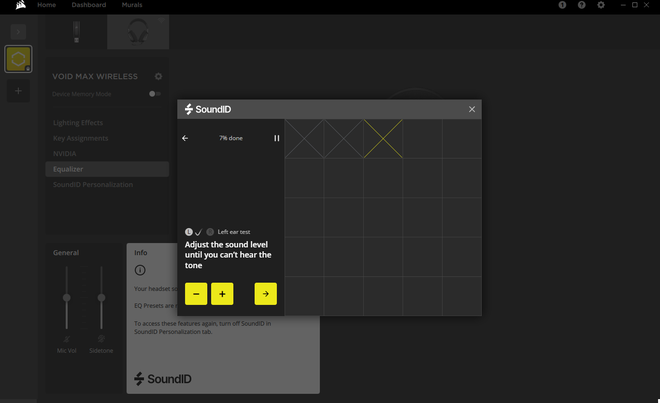Viewport: 660px width, 403px height.
Task: Go to the Dashboard tab
Action: pos(88,5)
